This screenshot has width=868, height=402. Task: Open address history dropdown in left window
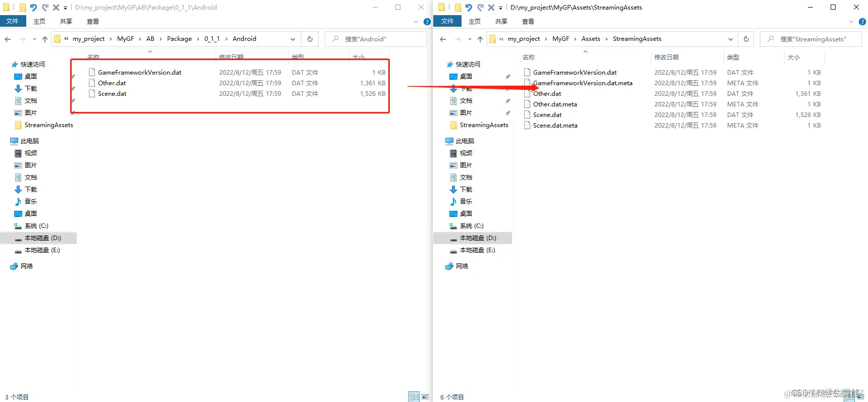click(x=293, y=39)
